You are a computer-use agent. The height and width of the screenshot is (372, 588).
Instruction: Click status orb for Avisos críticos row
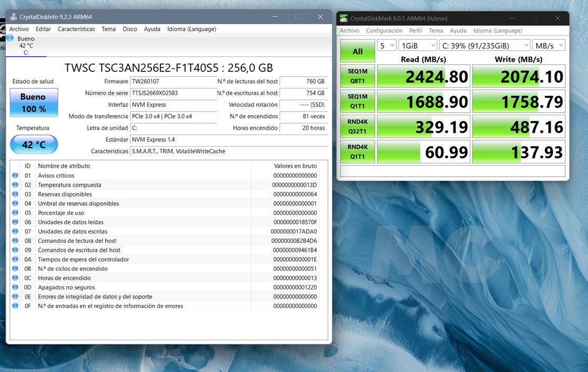point(15,176)
